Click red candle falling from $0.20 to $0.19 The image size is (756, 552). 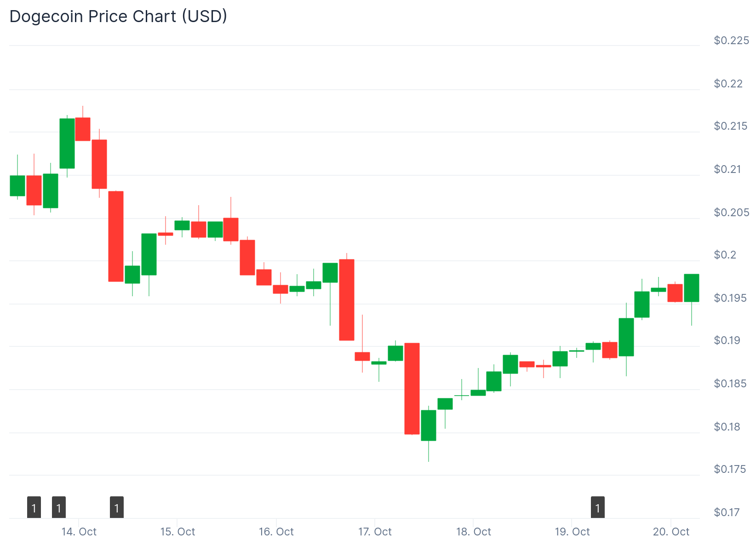(x=347, y=300)
